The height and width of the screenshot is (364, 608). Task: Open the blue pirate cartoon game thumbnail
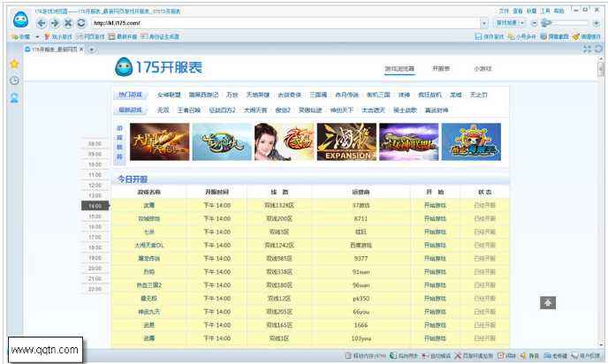coord(471,142)
